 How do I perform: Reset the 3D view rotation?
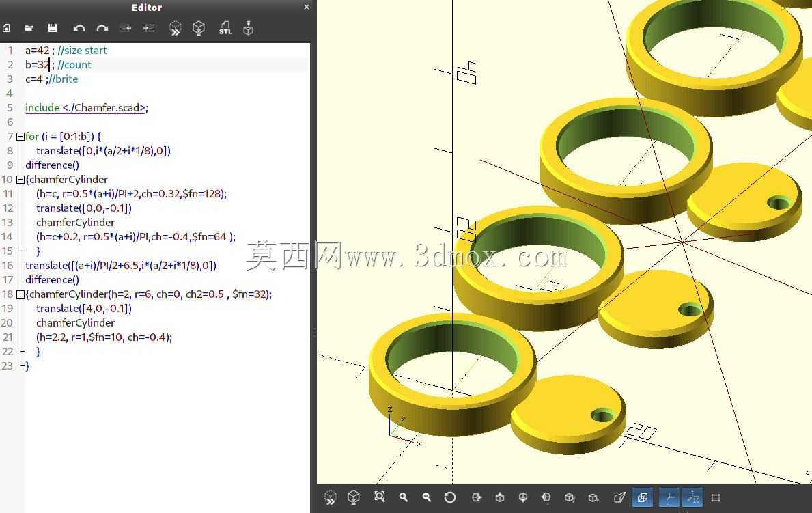point(450,497)
